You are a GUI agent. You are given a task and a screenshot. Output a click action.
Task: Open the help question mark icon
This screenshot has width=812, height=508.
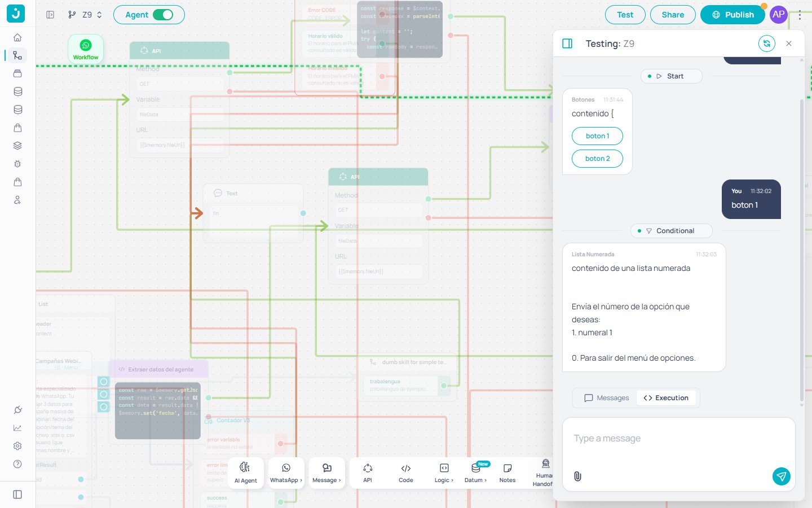[17, 464]
